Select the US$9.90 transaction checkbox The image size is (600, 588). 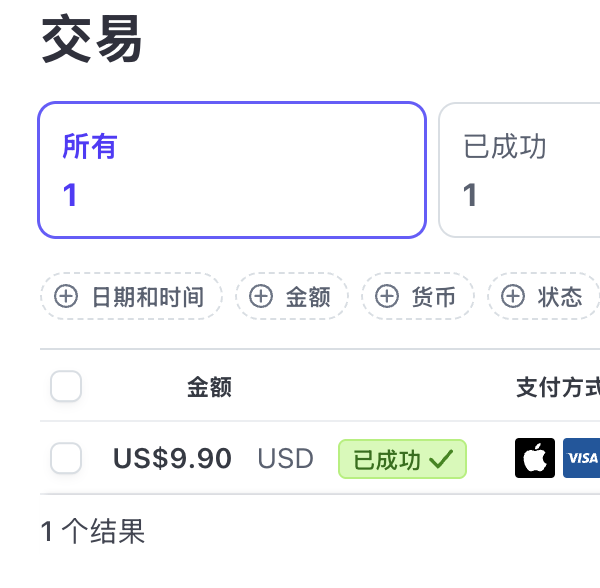[x=66, y=459]
